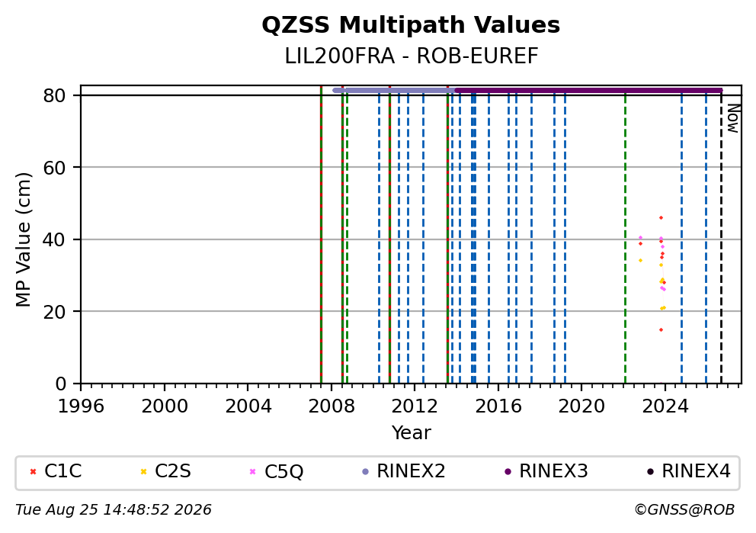Click the y-axis tick label 20
The width and height of the screenshot is (756, 533).
(x=54, y=312)
